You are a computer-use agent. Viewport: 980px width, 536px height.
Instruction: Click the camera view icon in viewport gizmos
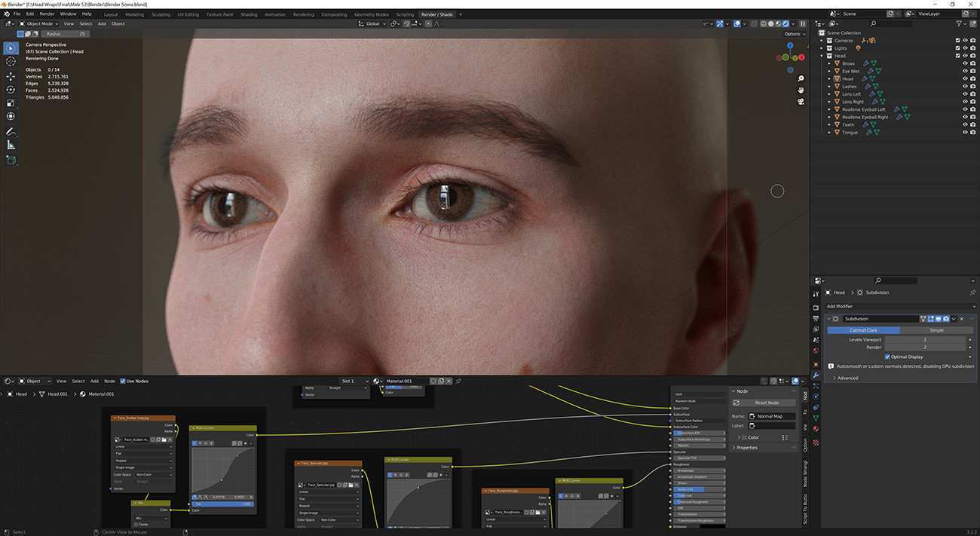801,102
